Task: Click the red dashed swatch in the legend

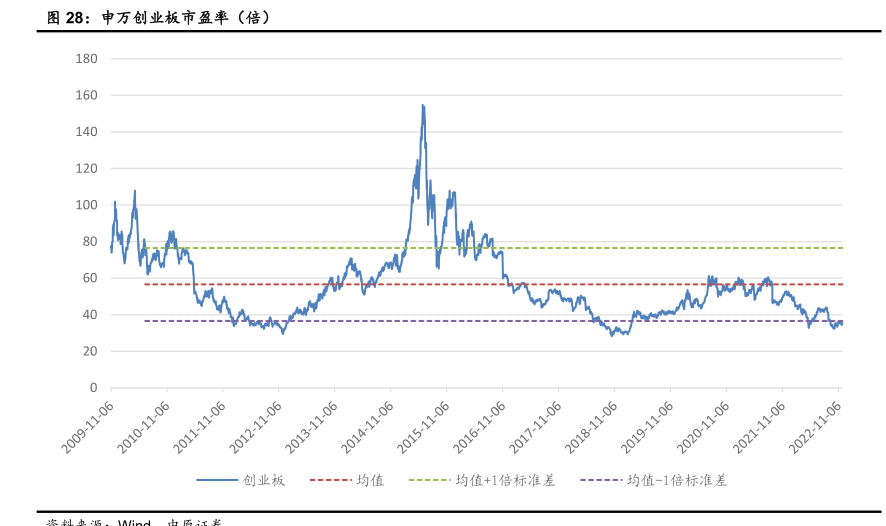Action: (x=328, y=480)
